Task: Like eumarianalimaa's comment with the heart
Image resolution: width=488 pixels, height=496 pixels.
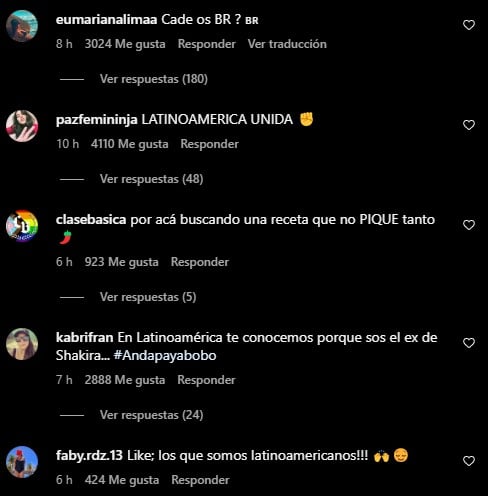Action: pos(469,25)
